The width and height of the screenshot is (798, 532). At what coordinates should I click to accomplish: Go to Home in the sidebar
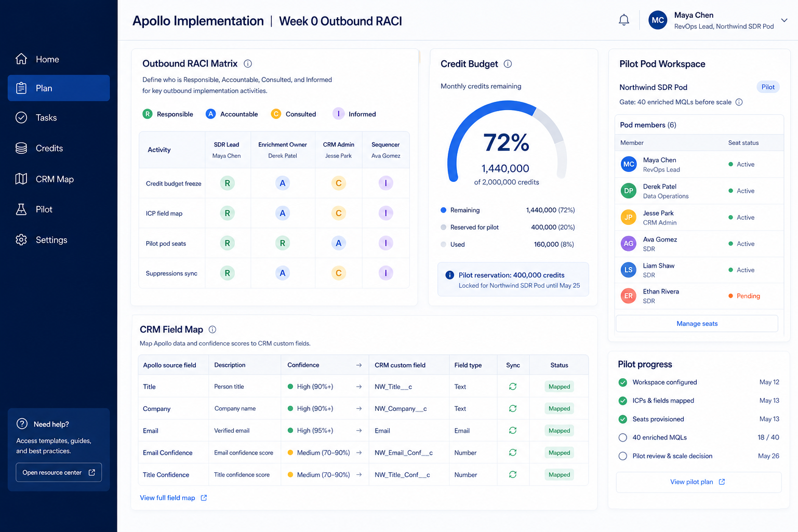pyautogui.click(x=59, y=59)
